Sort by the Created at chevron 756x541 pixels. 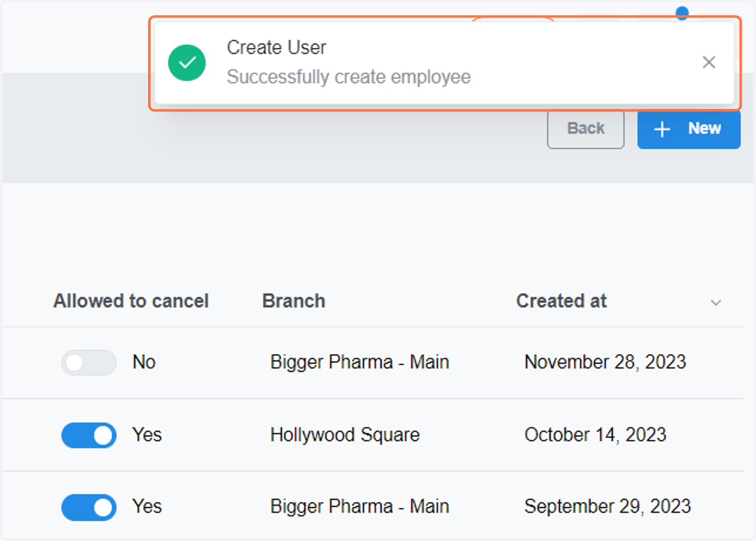tap(716, 302)
